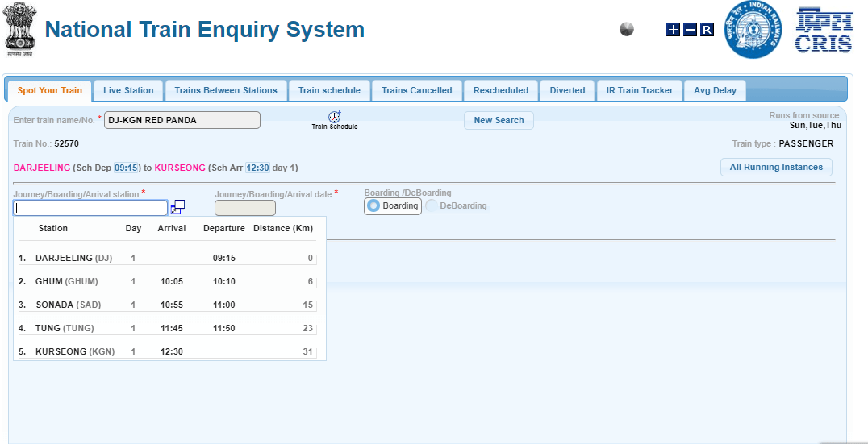Click the Arrival column header

pos(172,228)
